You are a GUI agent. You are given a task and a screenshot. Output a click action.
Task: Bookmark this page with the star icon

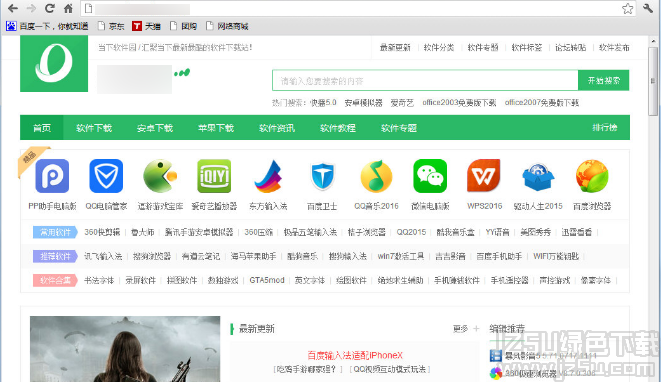click(x=627, y=8)
